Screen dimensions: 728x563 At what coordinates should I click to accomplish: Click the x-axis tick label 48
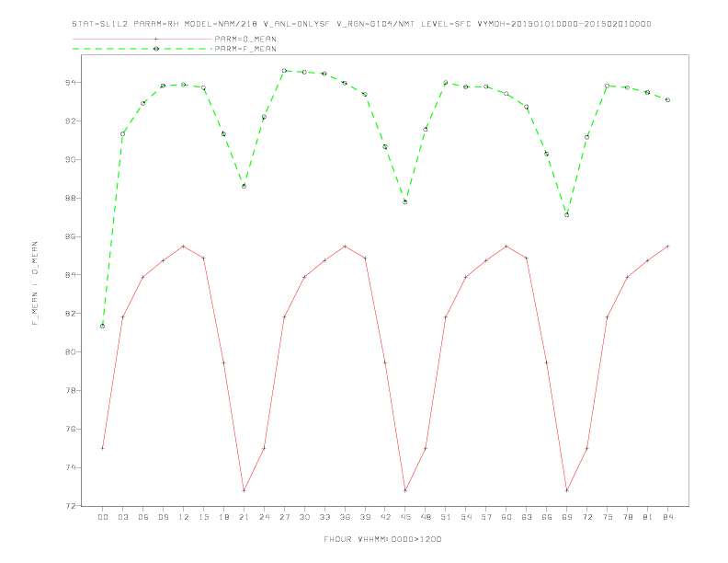pyautogui.click(x=426, y=517)
